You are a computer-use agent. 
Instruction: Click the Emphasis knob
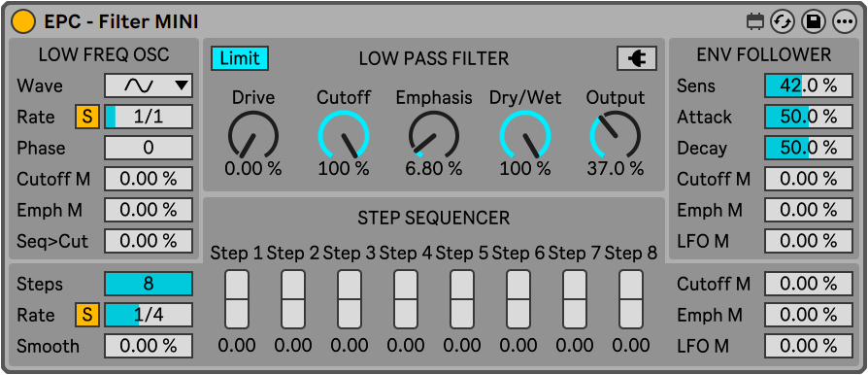tap(434, 135)
